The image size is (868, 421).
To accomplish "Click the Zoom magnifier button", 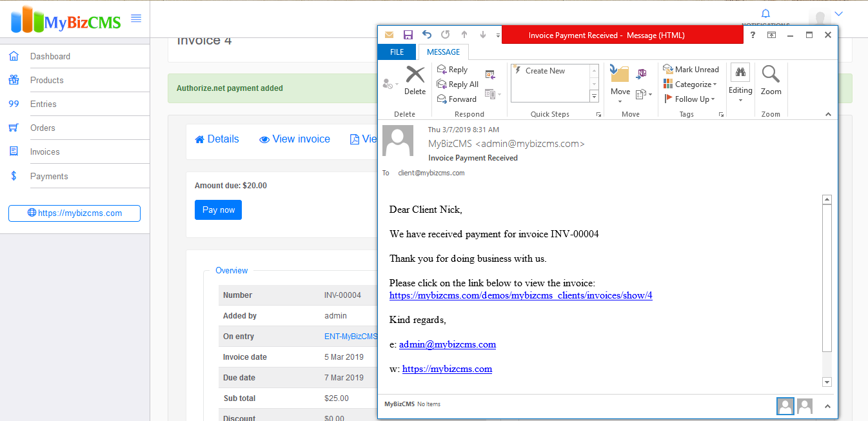I will coord(771,81).
